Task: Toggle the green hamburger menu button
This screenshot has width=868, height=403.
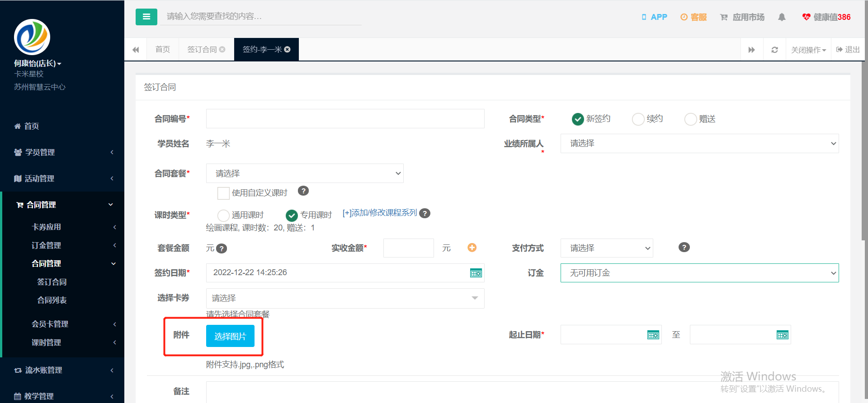Action: 146,17
